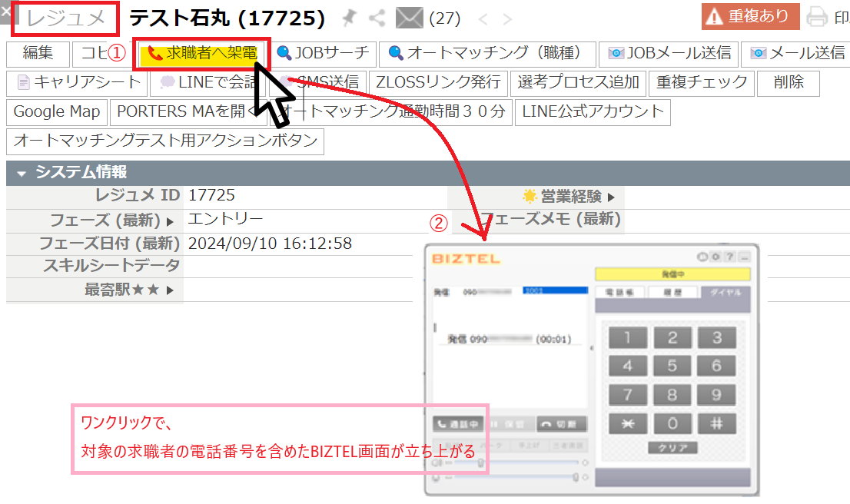850x504 pixels.
Task: Open キャリアシート document
Action: 77,82
